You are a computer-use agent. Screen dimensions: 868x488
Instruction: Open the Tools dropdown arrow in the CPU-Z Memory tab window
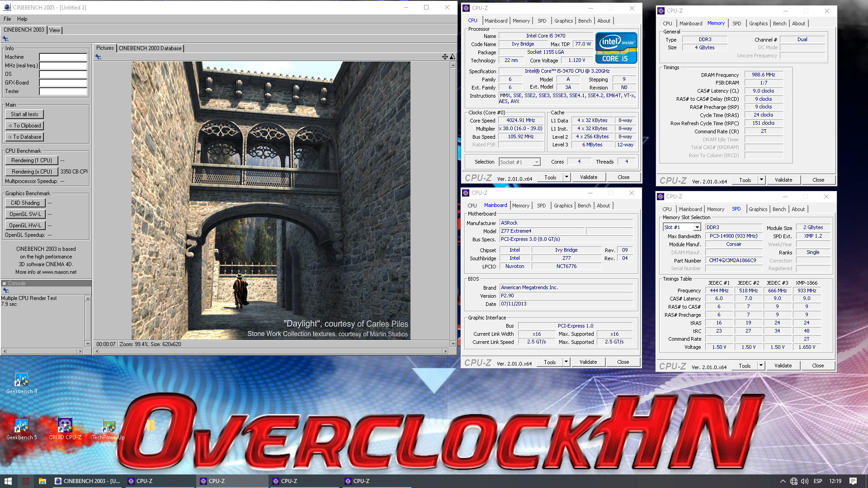(761, 180)
